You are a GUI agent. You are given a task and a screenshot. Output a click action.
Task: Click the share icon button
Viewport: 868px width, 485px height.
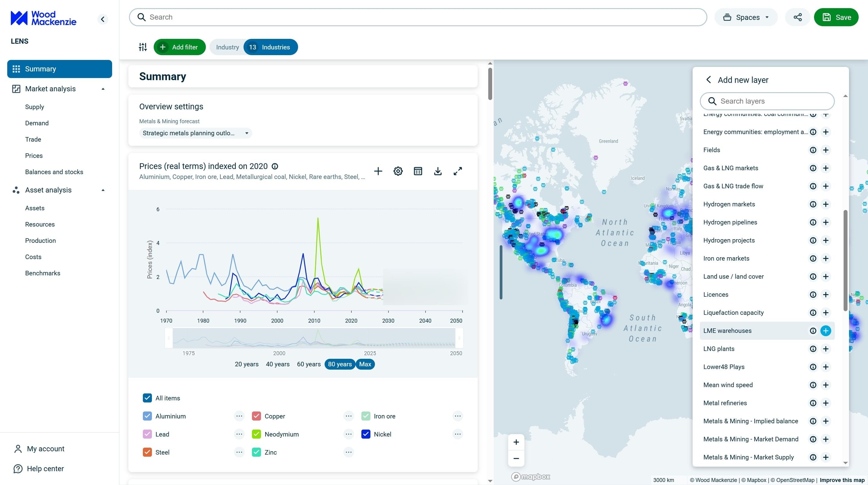797,17
